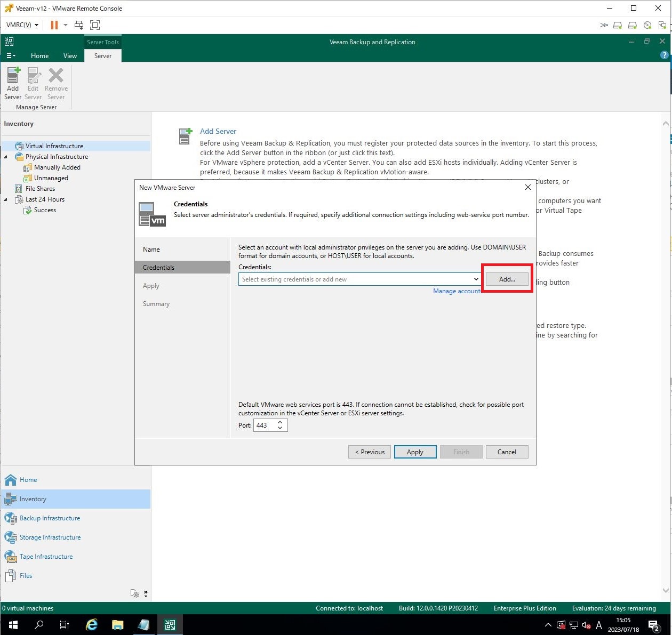Open Home view in bottom navigation pane

coord(76,480)
